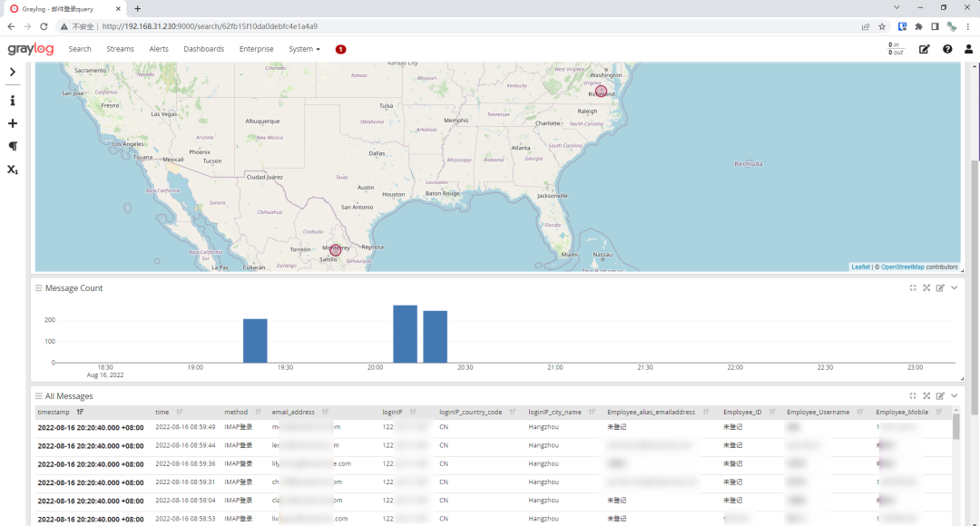
Task: Open Message Count widget actions chevron
Action: pos(955,288)
